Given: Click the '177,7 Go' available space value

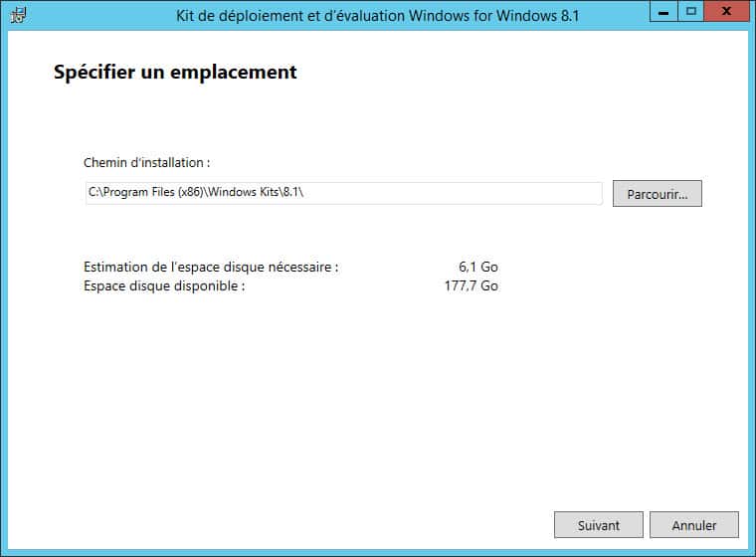Looking at the screenshot, I should pyautogui.click(x=472, y=285).
